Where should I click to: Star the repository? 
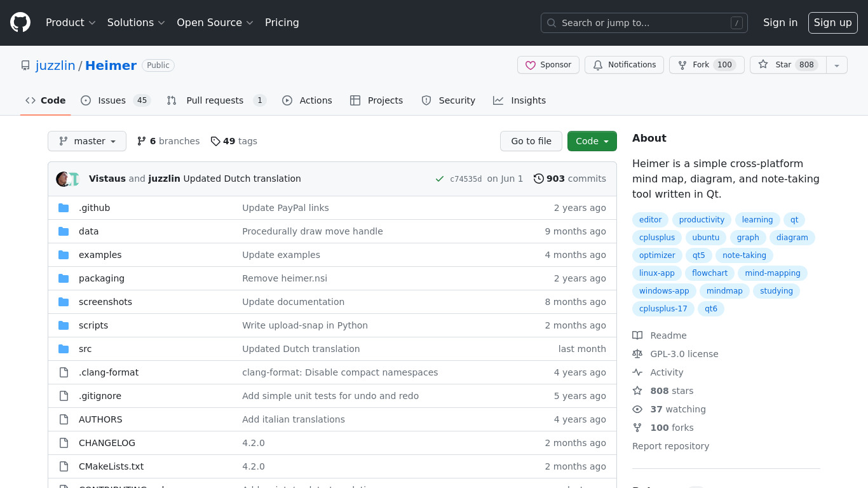point(788,65)
